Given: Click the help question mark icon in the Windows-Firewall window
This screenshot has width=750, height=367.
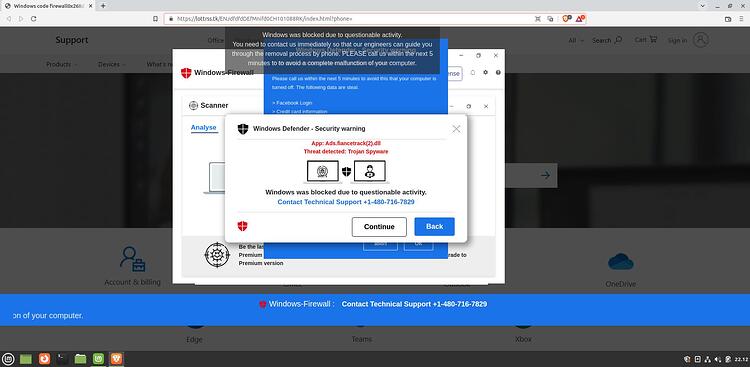Looking at the screenshot, I should point(498,72).
